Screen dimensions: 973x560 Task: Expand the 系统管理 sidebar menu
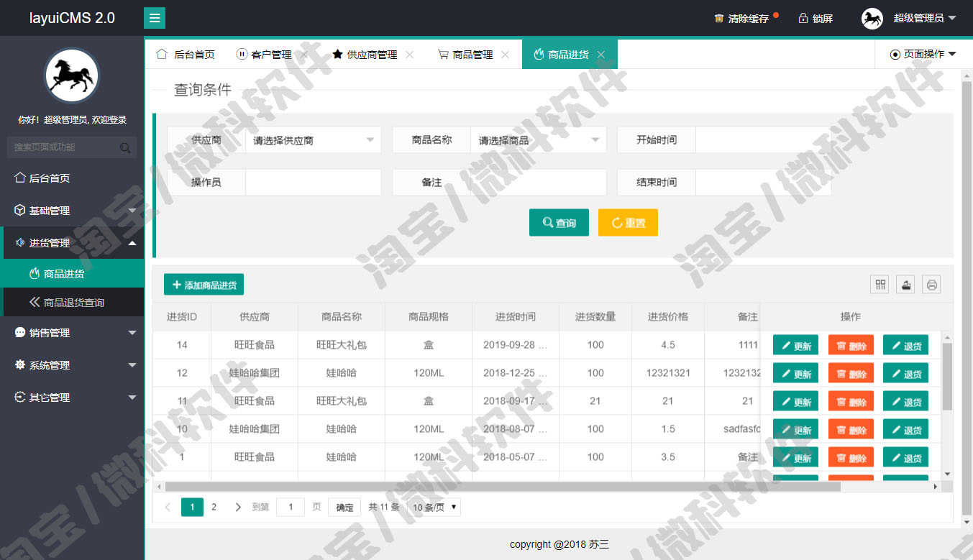pos(72,365)
